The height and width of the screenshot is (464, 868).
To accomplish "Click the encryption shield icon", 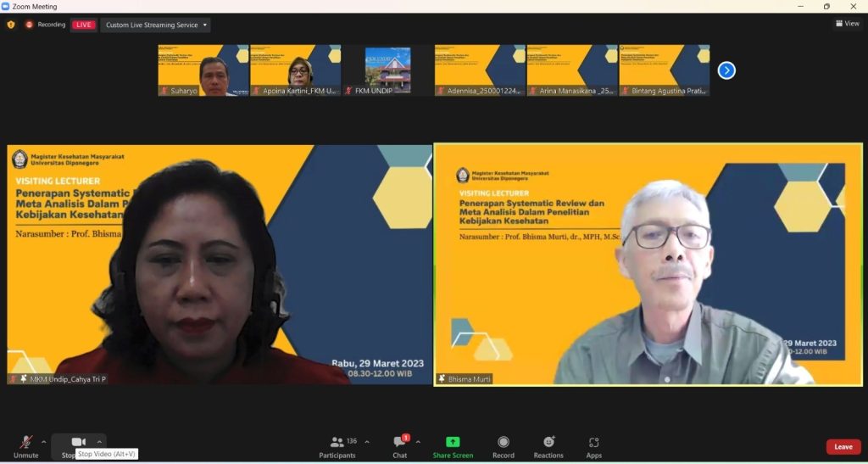I will [11, 25].
